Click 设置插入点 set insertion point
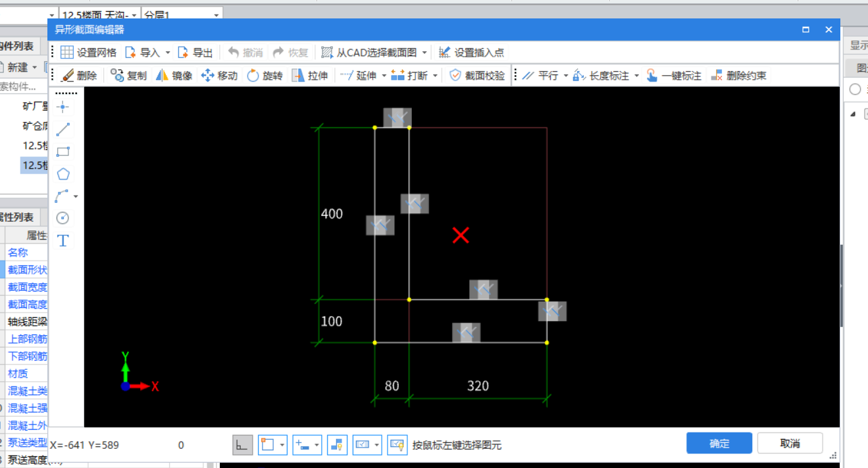The image size is (868, 468). click(x=471, y=53)
